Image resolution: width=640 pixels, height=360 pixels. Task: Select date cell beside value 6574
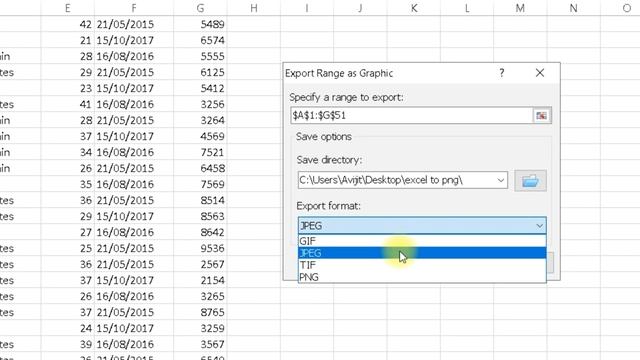click(x=134, y=40)
